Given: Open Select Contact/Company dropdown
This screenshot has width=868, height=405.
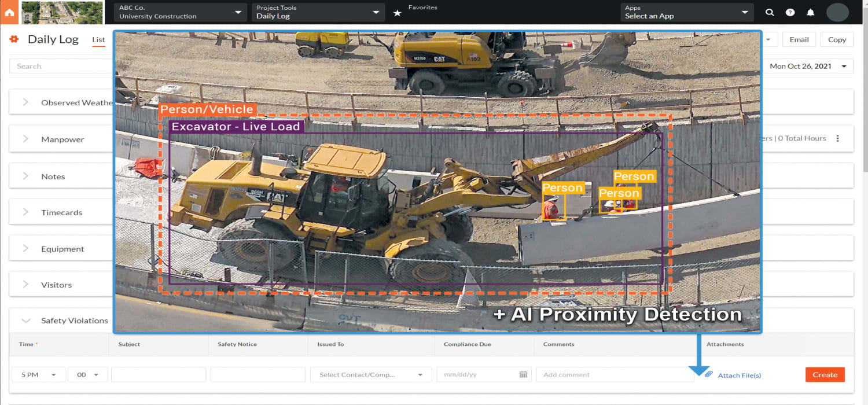Looking at the screenshot, I should tap(371, 374).
